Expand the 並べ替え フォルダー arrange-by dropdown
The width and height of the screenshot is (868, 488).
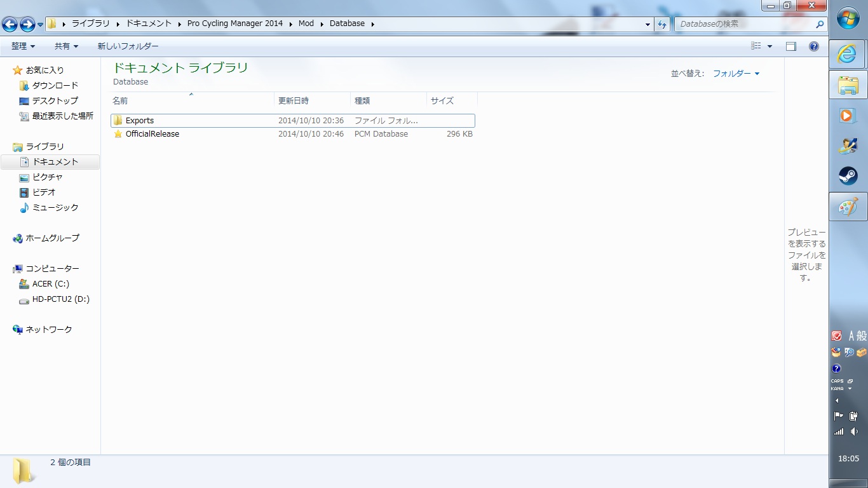[x=736, y=74]
